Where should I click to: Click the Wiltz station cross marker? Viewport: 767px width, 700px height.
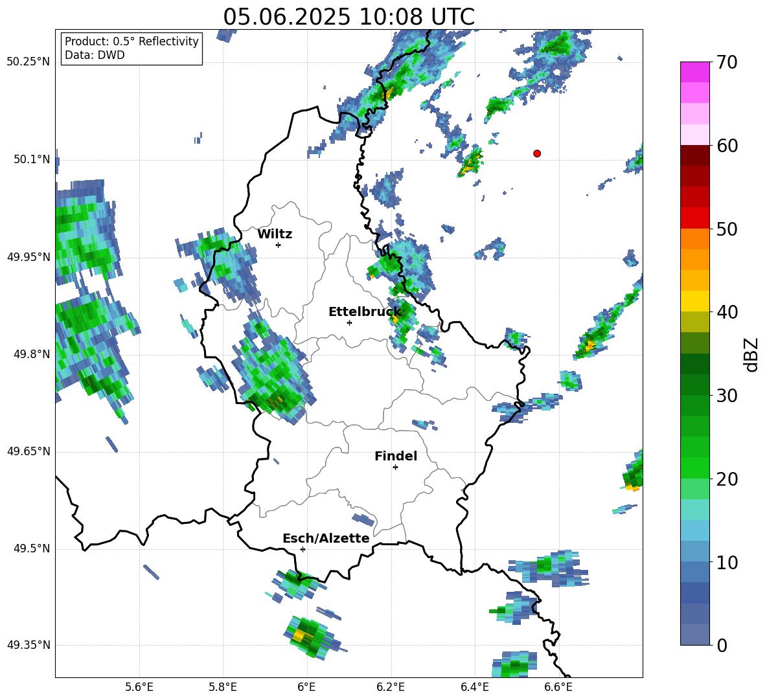point(279,245)
